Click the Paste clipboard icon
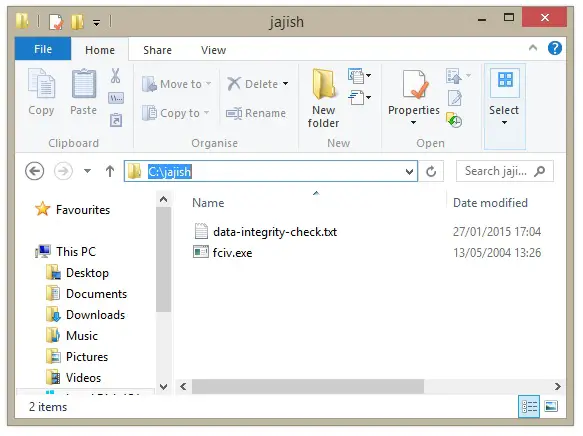Image resolution: width=583 pixels, height=436 pixels. click(x=84, y=84)
